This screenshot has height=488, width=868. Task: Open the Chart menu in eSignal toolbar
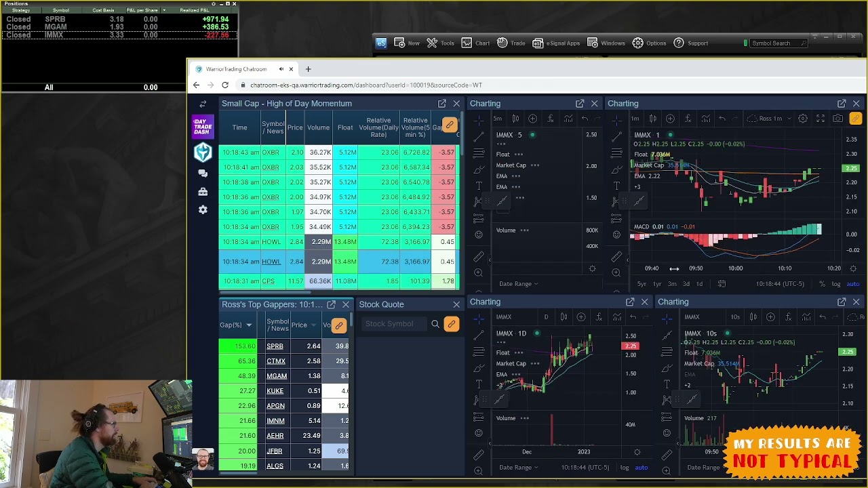pyautogui.click(x=475, y=43)
